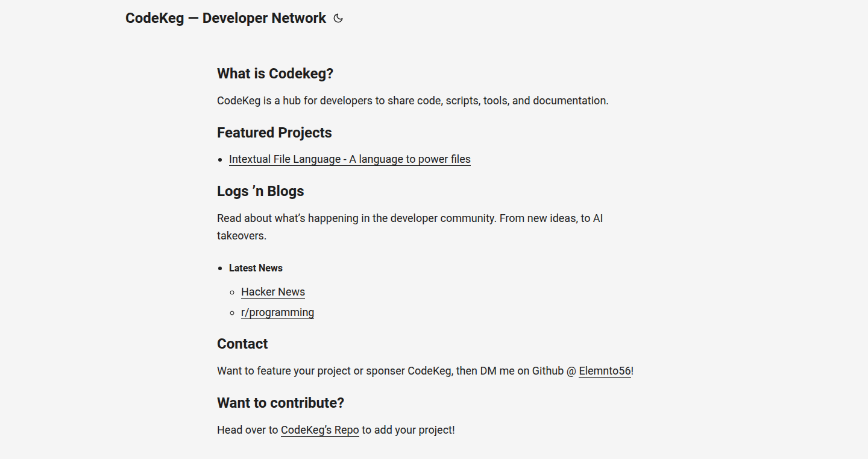Image resolution: width=868 pixels, height=459 pixels.
Task: Click the hollow bullet beside Hacker News
Action: tap(233, 293)
